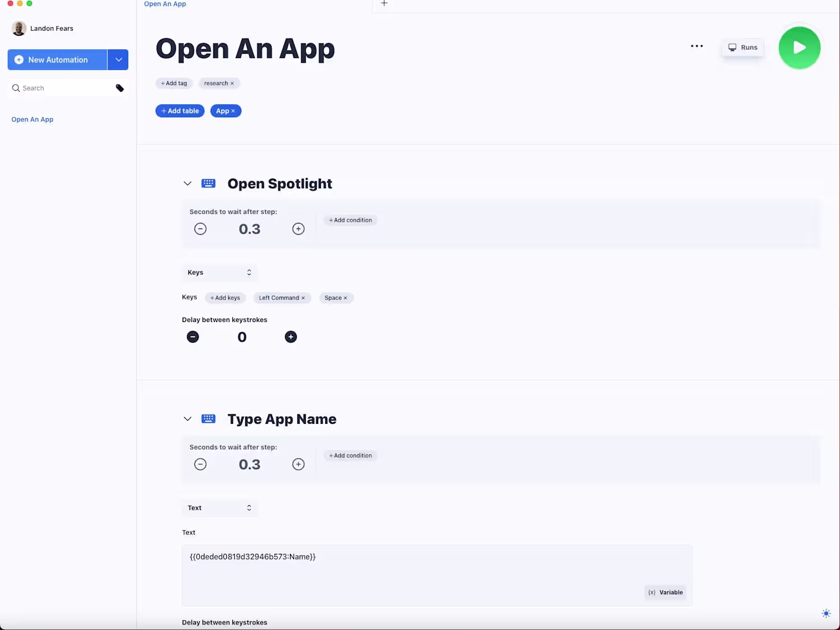Click the Open Spotlight keyboard icon
Screen dimensions: 840x630
click(x=208, y=183)
